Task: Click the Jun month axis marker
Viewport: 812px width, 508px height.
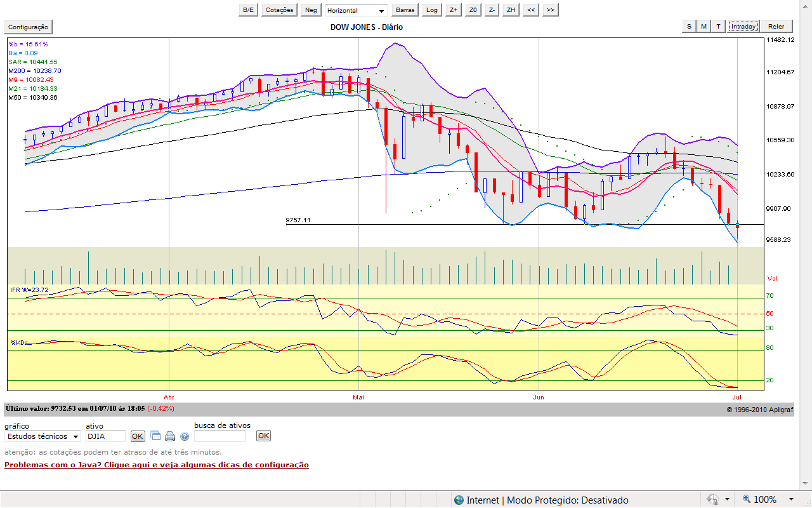Action: 539,397
